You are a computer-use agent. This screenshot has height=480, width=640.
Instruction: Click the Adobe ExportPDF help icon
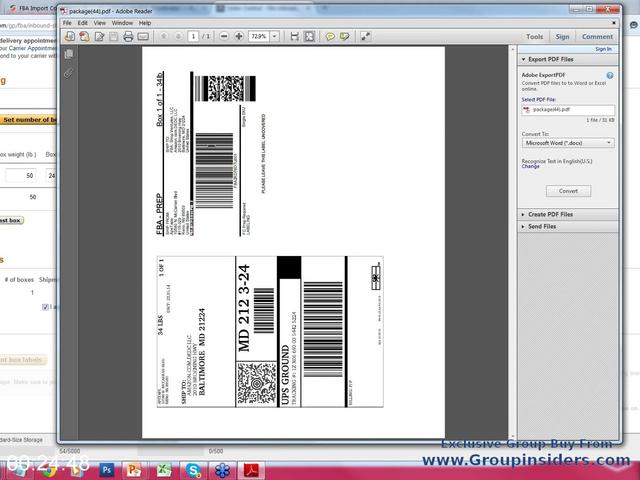pos(610,76)
